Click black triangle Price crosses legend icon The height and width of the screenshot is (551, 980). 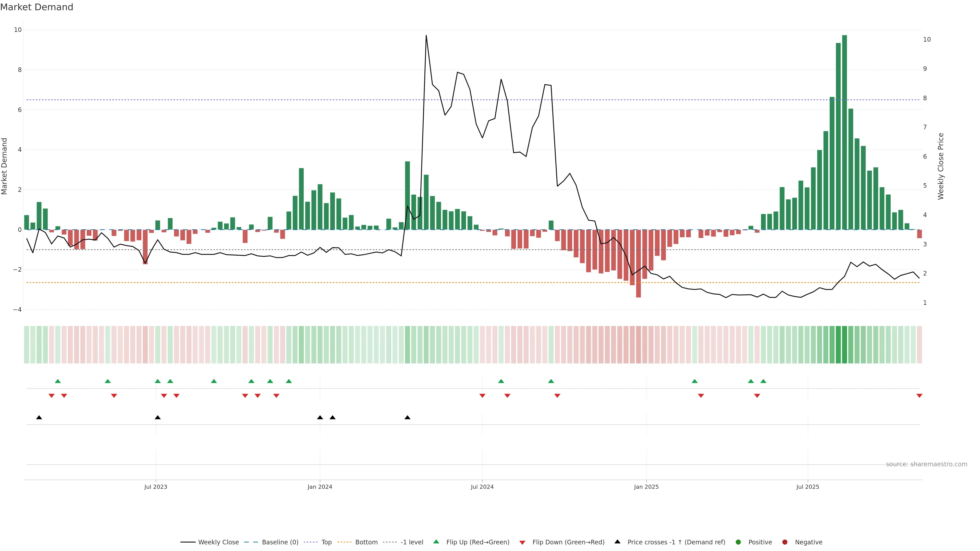617,542
